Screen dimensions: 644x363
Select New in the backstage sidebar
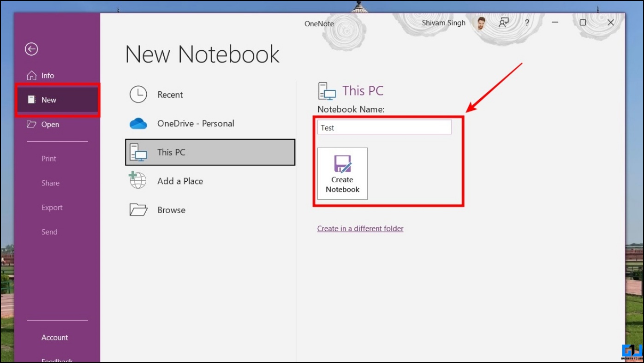58,100
